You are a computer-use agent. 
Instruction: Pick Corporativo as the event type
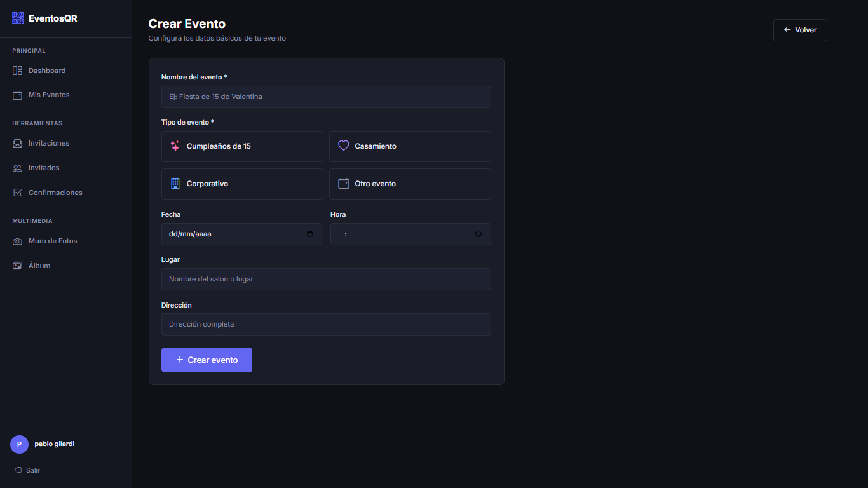point(242,184)
